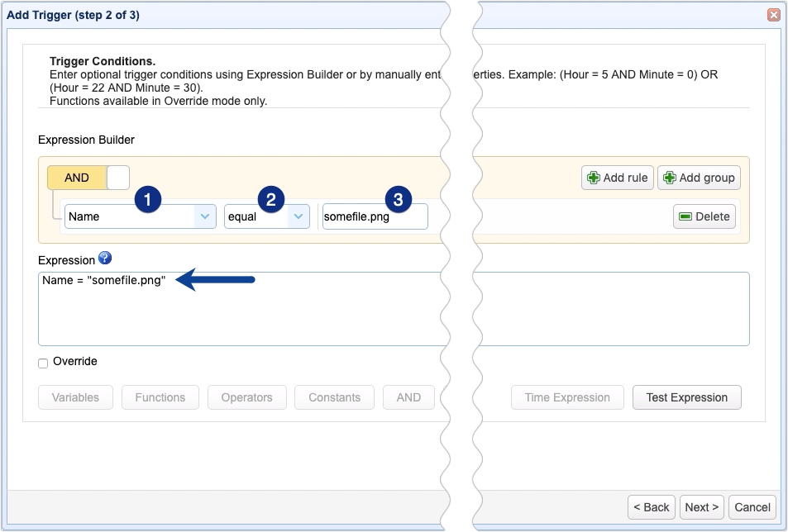Viewport: 788px width, 532px height.
Task: Click the Constants button
Action: pos(334,397)
